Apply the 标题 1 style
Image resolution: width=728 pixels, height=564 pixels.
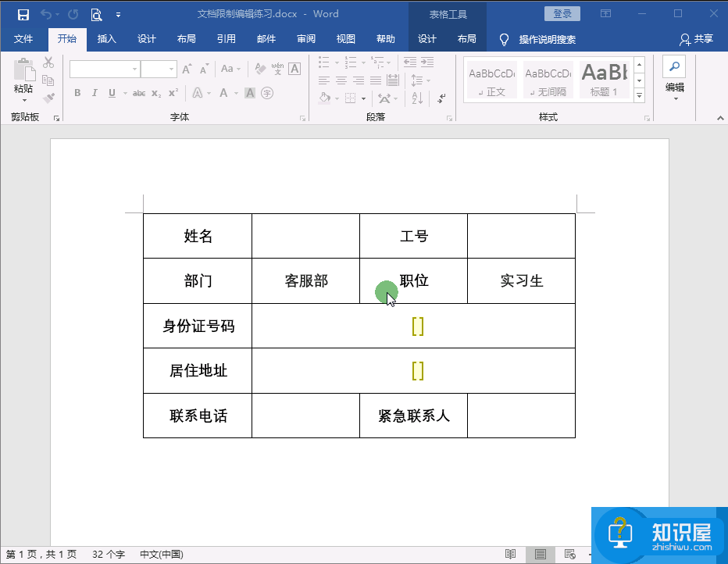(x=605, y=80)
